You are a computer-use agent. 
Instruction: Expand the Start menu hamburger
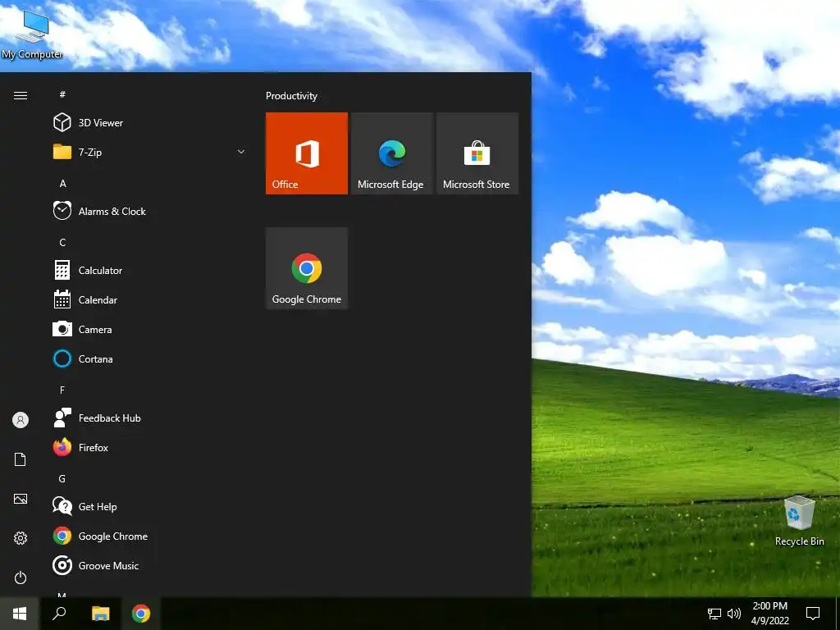coord(21,95)
